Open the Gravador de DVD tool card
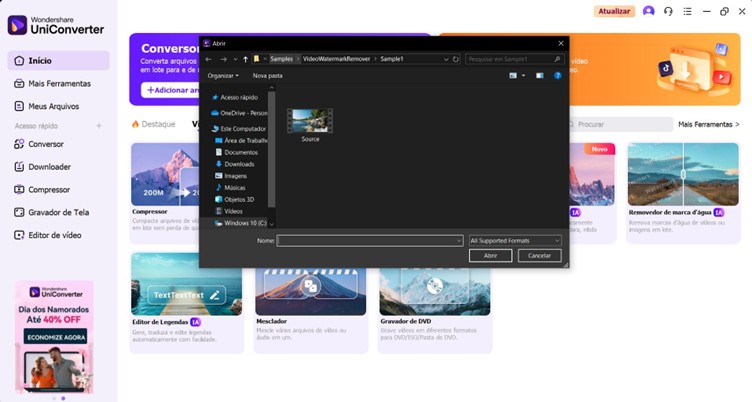This screenshot has width=752, height=402. click(435, 309)
